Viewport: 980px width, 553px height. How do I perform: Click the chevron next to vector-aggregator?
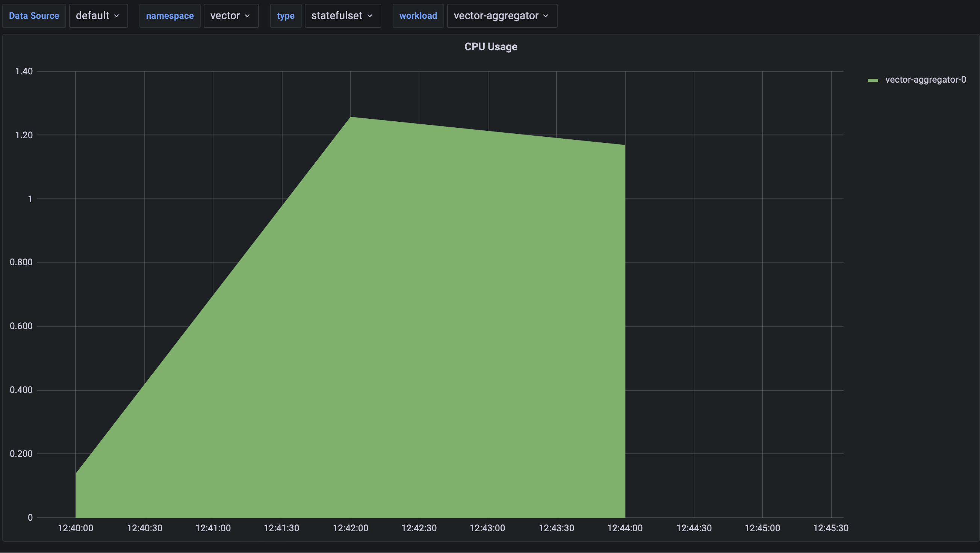[x=546, y=16]
